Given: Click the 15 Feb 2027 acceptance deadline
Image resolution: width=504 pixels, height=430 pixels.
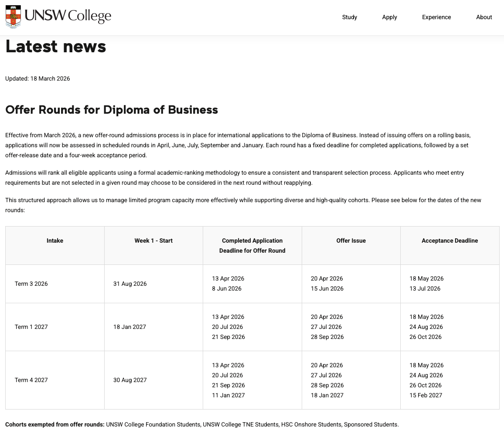Looking at the screenshot, I should (x=426, y=395).
